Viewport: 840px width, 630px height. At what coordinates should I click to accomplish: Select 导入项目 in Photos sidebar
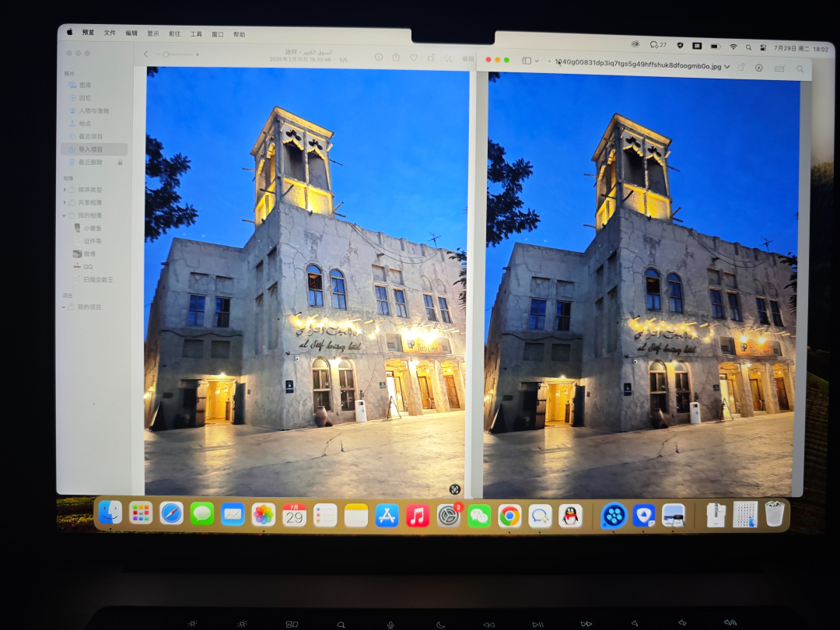[x=94, y=149]
